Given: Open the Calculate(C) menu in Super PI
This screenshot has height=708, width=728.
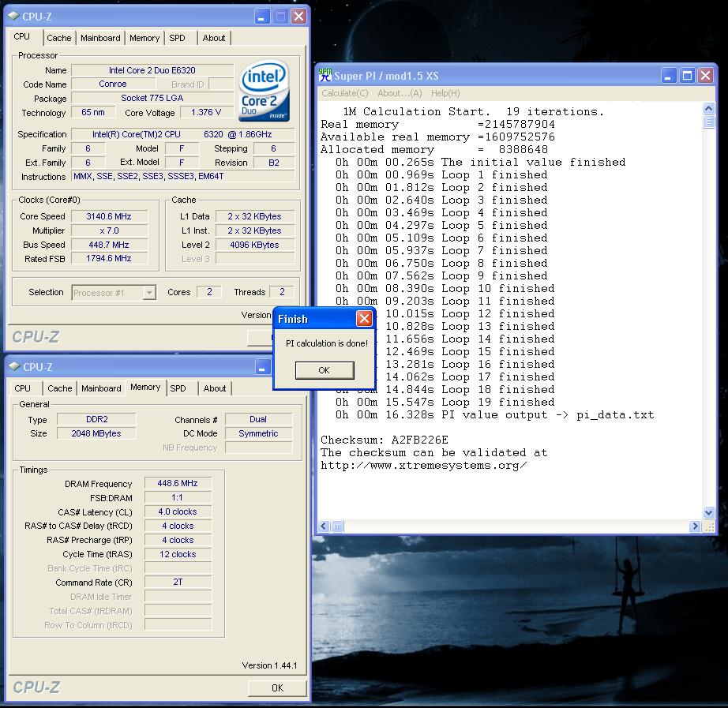Looking at the screenshot, I should pos(345,93).
